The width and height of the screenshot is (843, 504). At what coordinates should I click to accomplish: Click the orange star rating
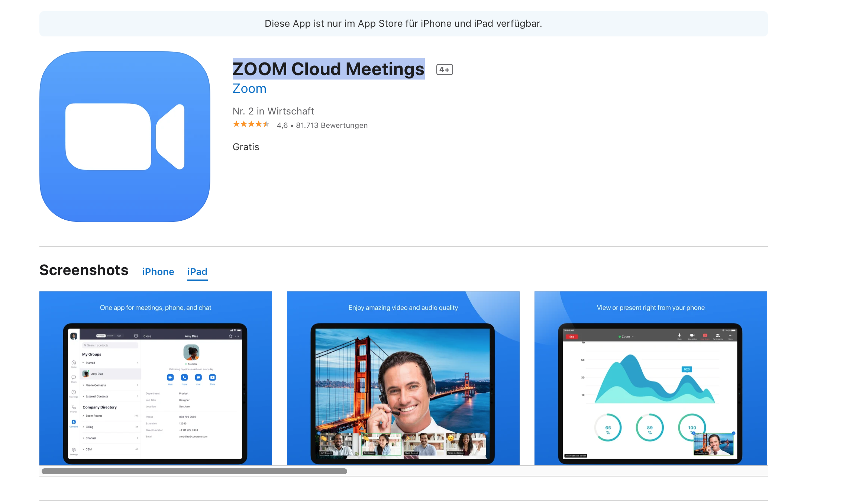[251, 124]
